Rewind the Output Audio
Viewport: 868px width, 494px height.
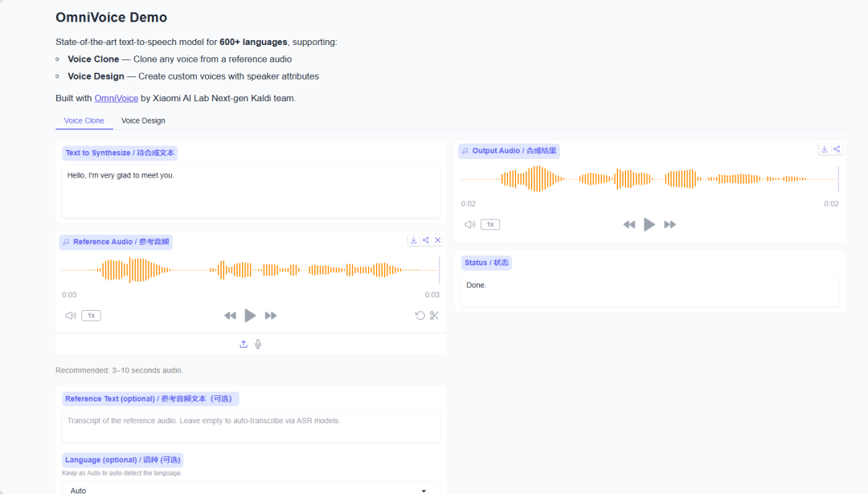pos(628,225)
